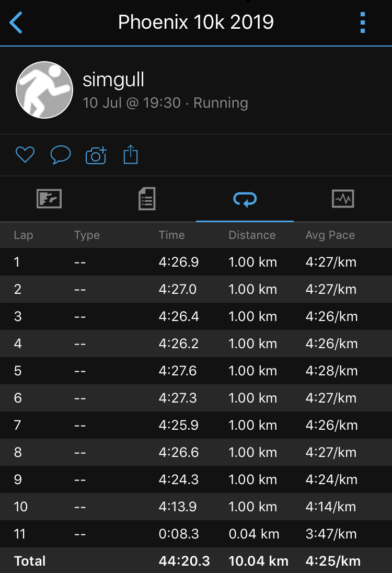Select the lap 1 row
This screenshot has height=573, width=392.
coord(196,262)
